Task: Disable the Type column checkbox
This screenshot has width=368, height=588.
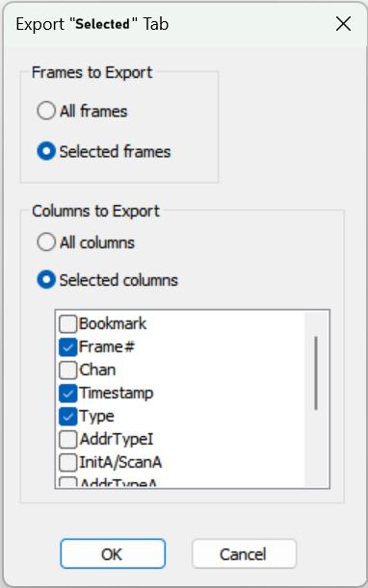Action: click(x=68, y=417)
